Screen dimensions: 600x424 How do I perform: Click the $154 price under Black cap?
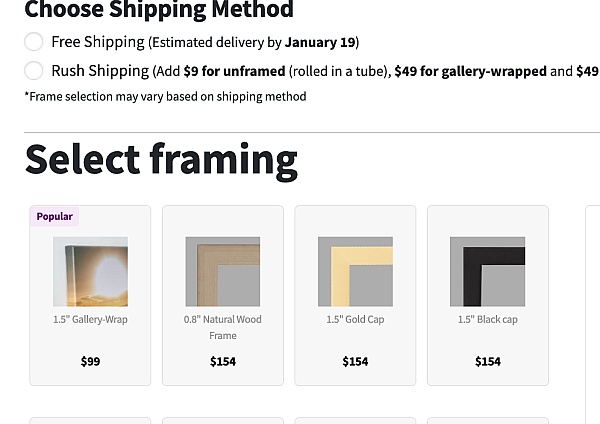coord(487,361)
